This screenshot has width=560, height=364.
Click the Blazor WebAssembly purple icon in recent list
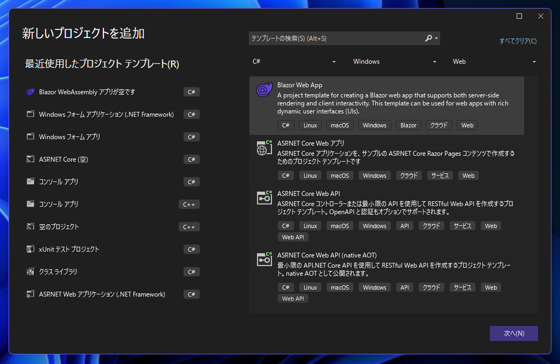pyautogui.click(x=30, y=92)
